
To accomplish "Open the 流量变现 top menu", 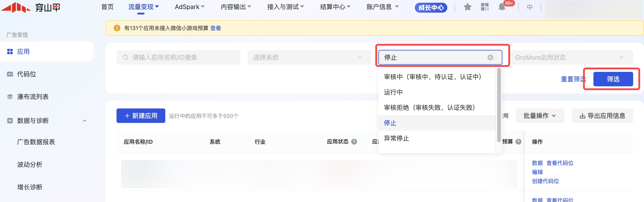I will pyautogui.click(x=143, y=7).
